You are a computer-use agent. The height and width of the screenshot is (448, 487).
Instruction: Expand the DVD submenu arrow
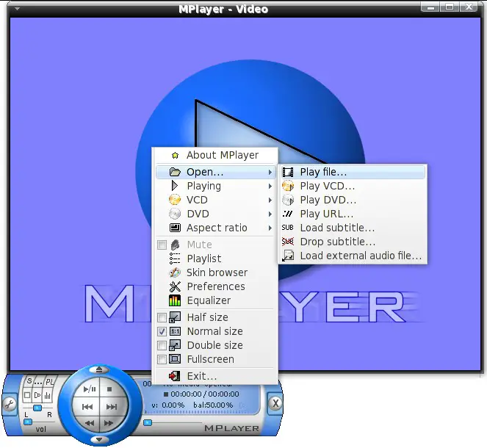(270, 214)
